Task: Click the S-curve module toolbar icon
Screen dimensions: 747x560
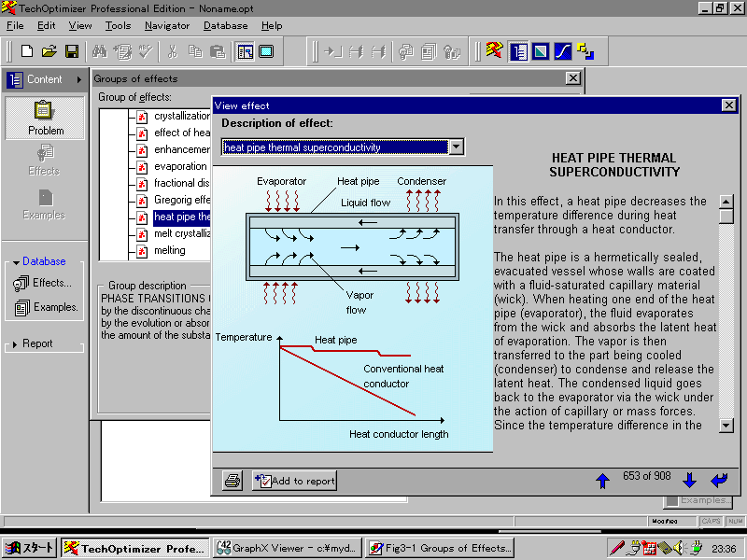Action: pyautogui.click(x=563, y=51)
